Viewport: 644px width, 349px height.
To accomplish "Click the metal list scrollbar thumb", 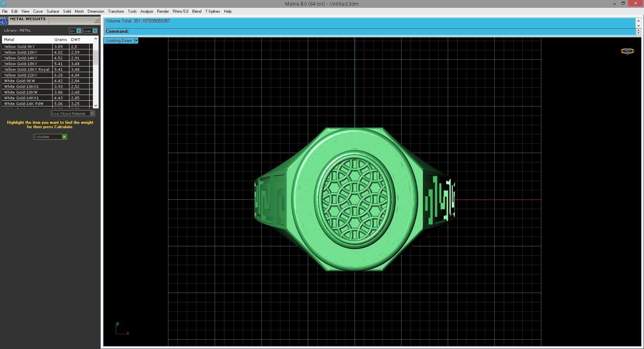I will [x=96, y=58].
